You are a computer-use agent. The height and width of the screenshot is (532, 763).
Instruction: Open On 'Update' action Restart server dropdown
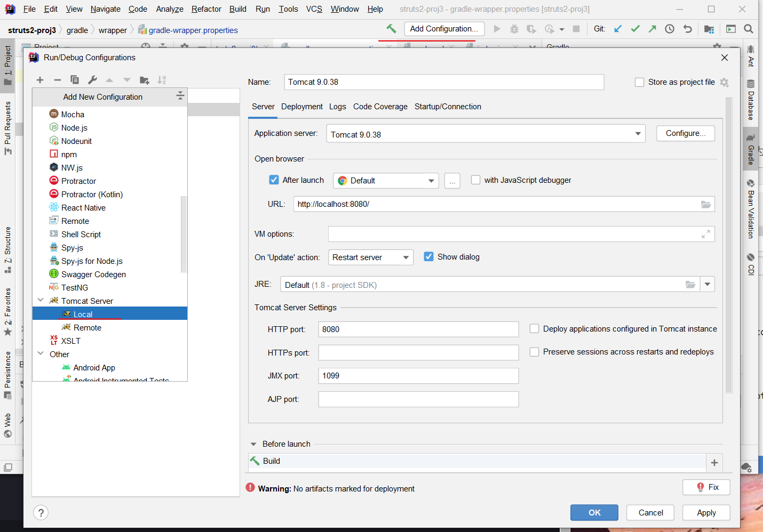370,257
